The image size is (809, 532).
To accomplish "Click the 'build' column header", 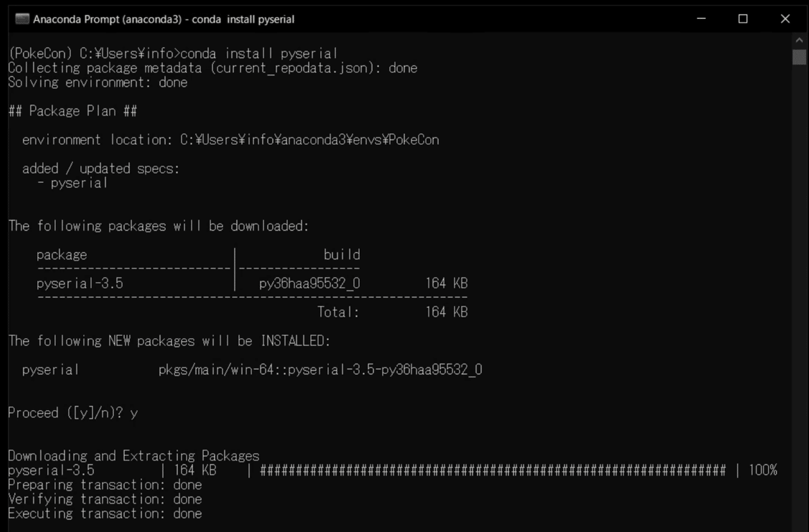I will 342,255.
